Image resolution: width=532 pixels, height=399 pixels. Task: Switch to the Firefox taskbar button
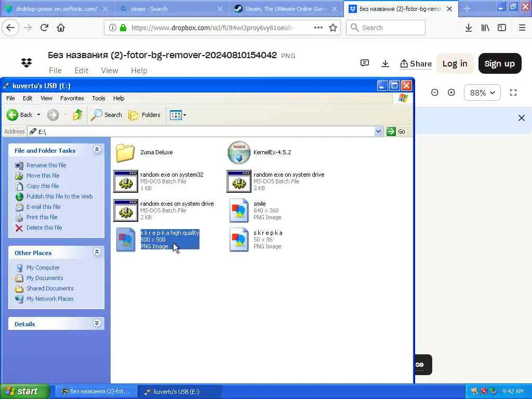[x=96, y=392]
